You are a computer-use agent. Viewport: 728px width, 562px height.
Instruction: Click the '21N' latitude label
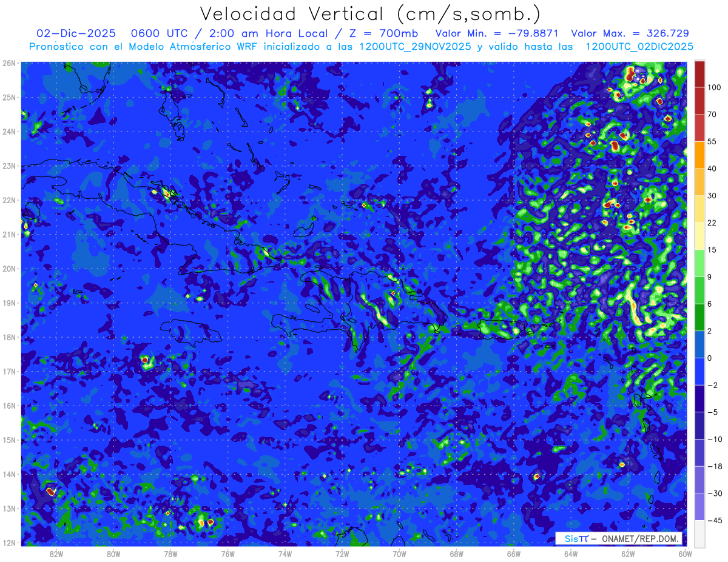tap(9, 234)
